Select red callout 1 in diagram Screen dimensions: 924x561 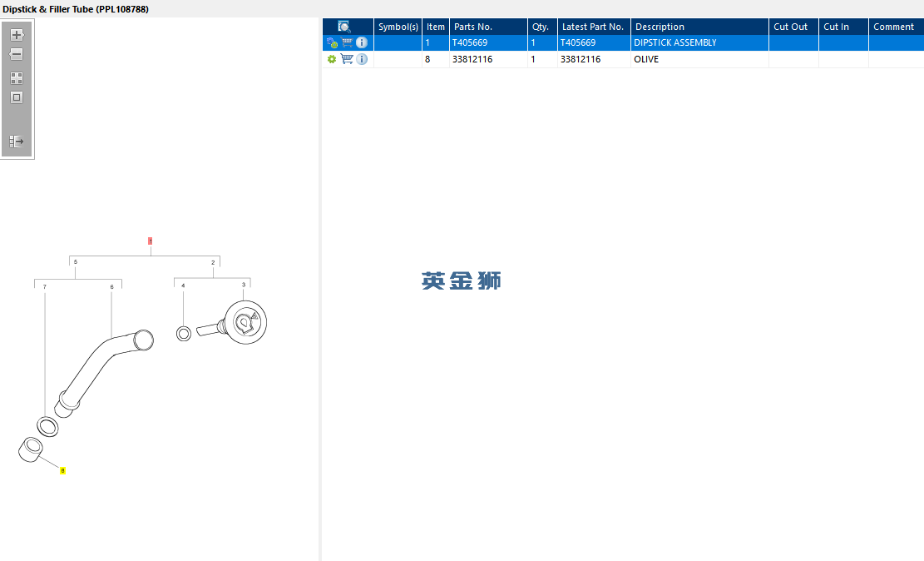coord(151,241)
